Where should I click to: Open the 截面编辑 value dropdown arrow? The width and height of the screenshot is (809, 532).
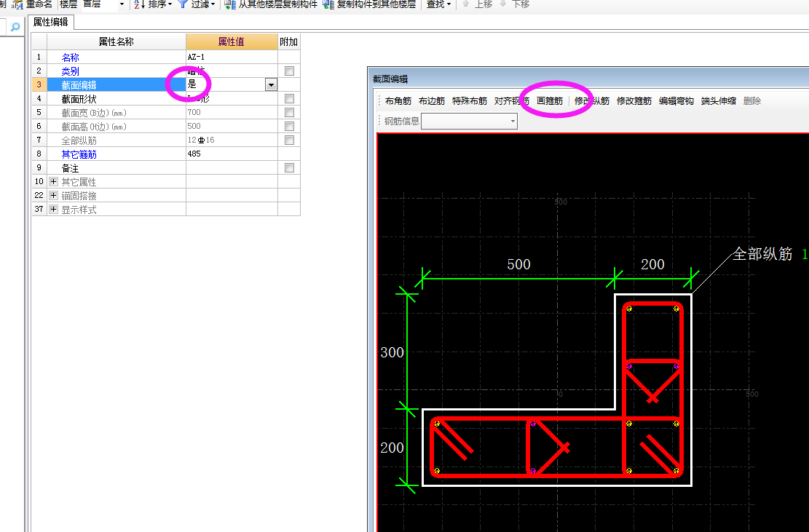pyautogui.click(x=272, y=84)
